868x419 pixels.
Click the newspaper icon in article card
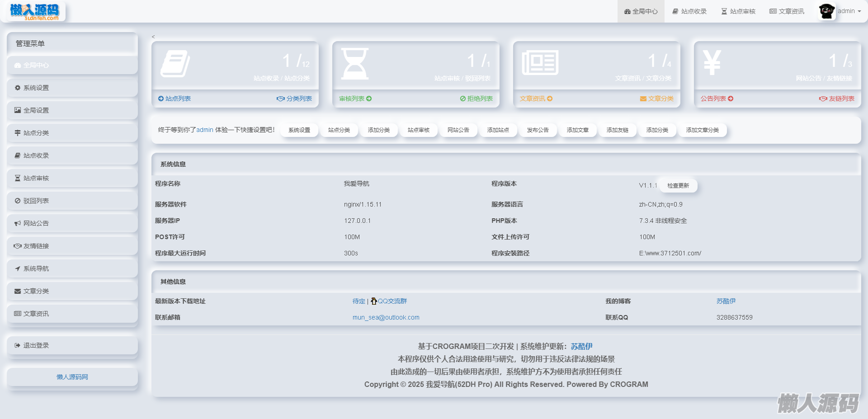(x=540, y=63)
